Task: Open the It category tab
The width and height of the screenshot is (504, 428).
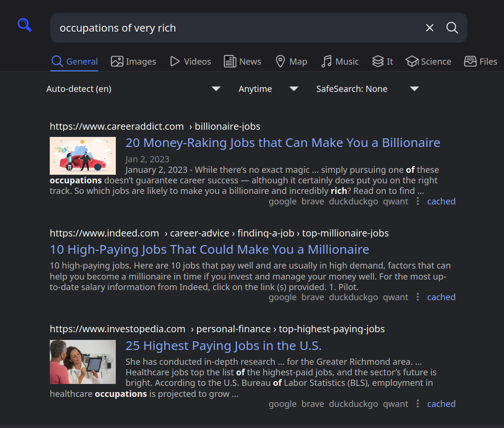Action: [x=382, y=61]
